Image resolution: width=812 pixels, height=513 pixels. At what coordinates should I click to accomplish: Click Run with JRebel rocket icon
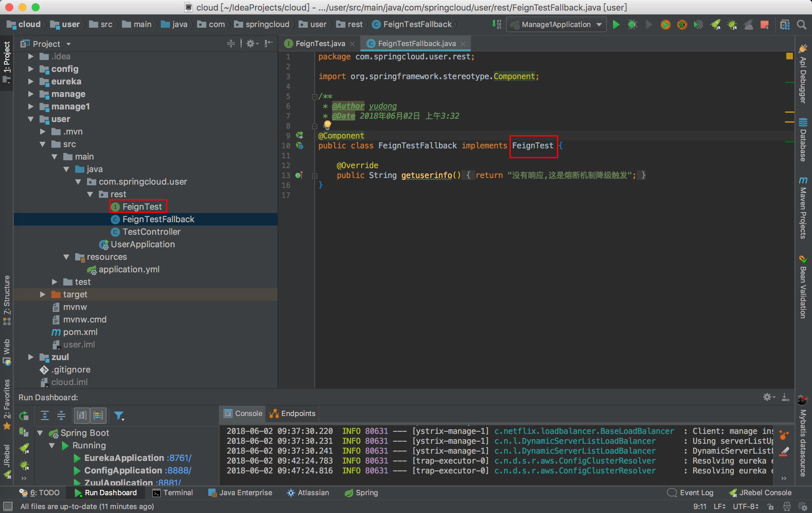tap(715, 25)
